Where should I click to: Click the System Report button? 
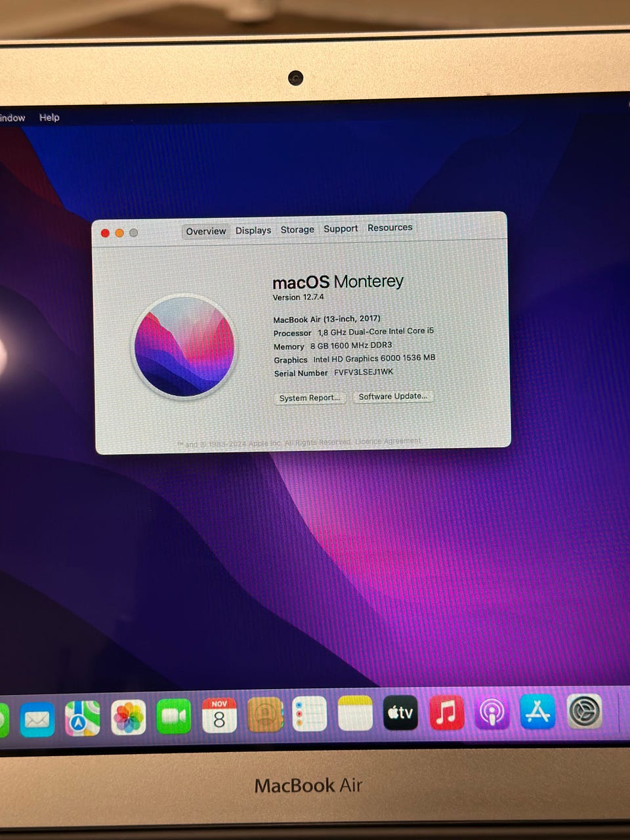(309, 398)
